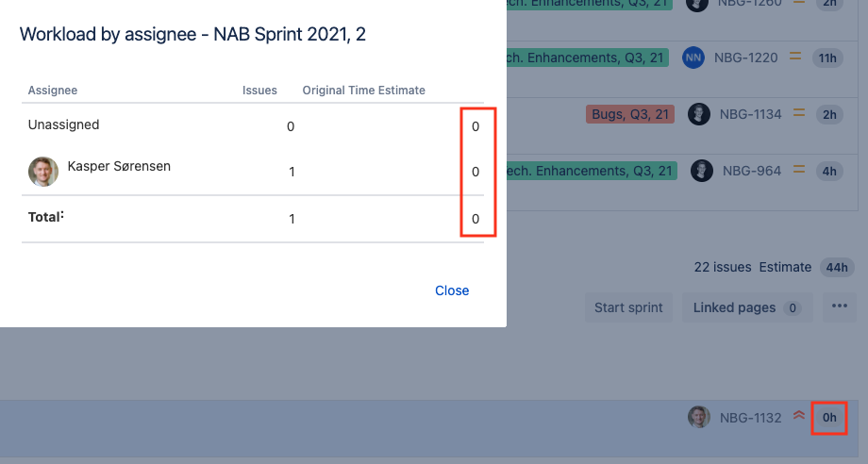Click the Start sprint button
The width and height of the screenshot is (868, 464).
(628, 307)
